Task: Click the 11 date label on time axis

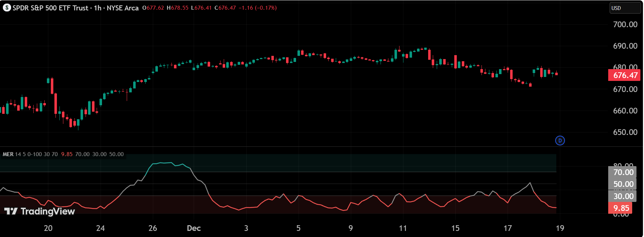Action: (x=403, y=228)
